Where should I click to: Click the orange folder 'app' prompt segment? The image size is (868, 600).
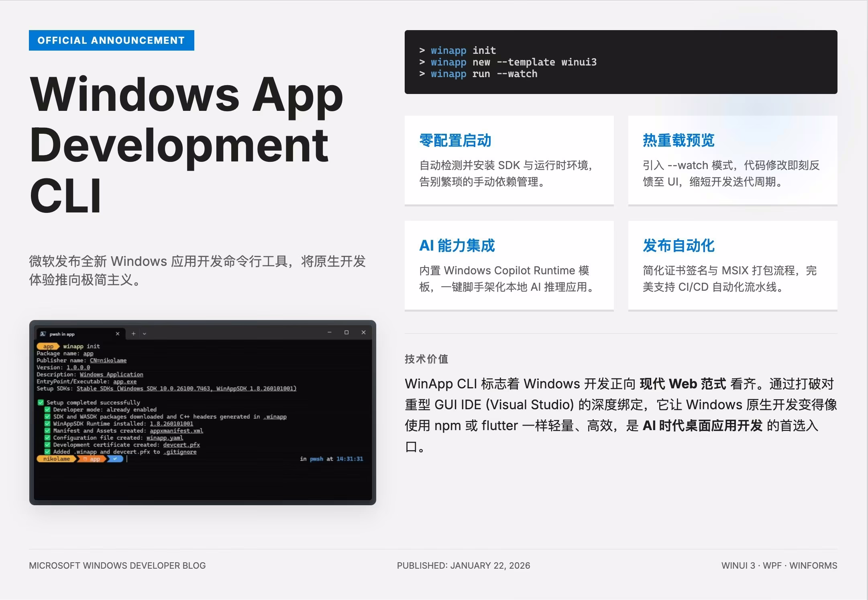[92, 459]
